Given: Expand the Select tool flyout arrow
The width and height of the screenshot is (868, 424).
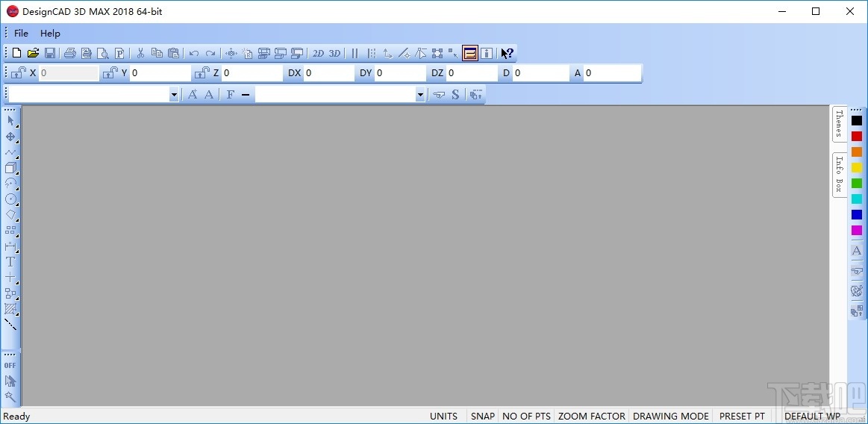Looking at the screenshot, I should [17, 126].
